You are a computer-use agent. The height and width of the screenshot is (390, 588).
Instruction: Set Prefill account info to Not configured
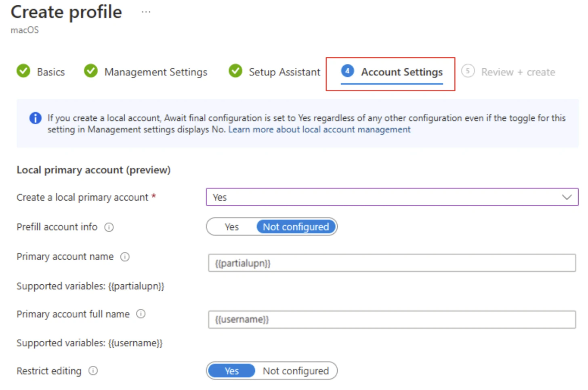pyautogui.click(x=296, y=227)
